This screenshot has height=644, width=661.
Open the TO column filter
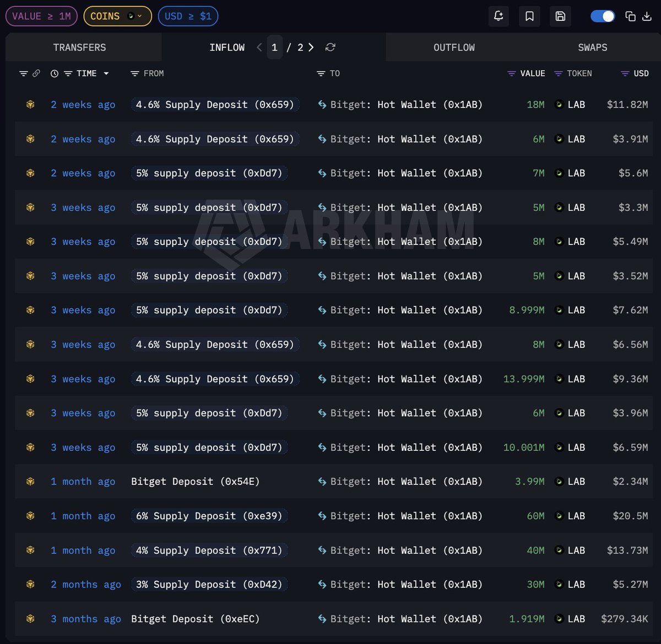coord(321,73)
